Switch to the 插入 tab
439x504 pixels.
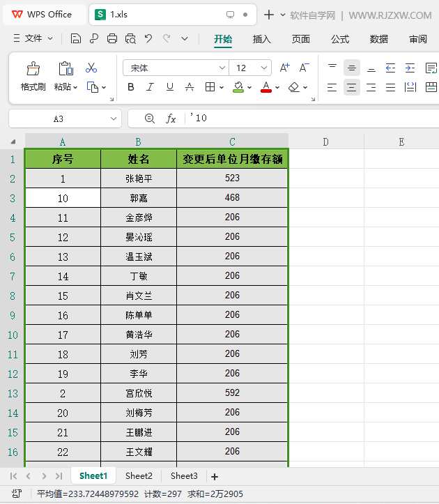[261, 39]
